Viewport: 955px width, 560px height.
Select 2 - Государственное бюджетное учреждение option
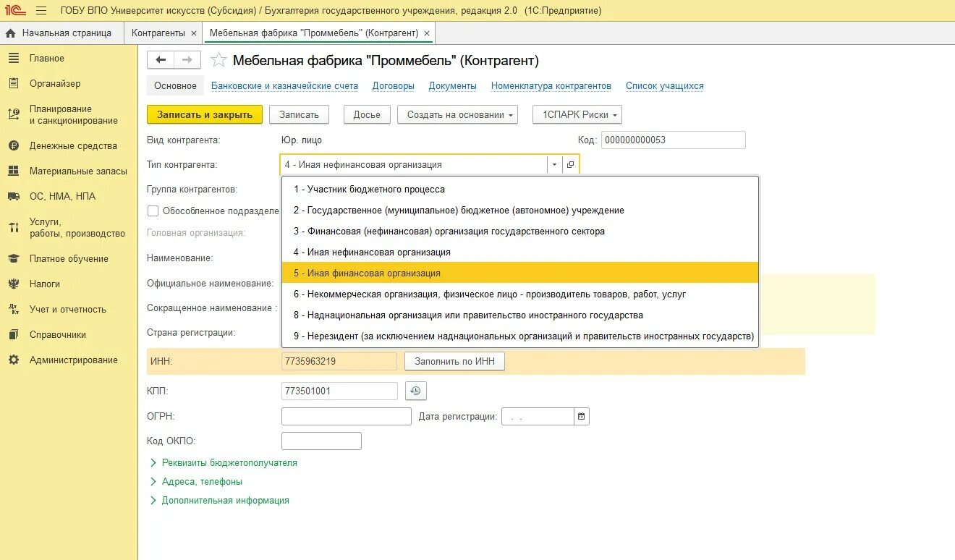(x=519, y=211)
